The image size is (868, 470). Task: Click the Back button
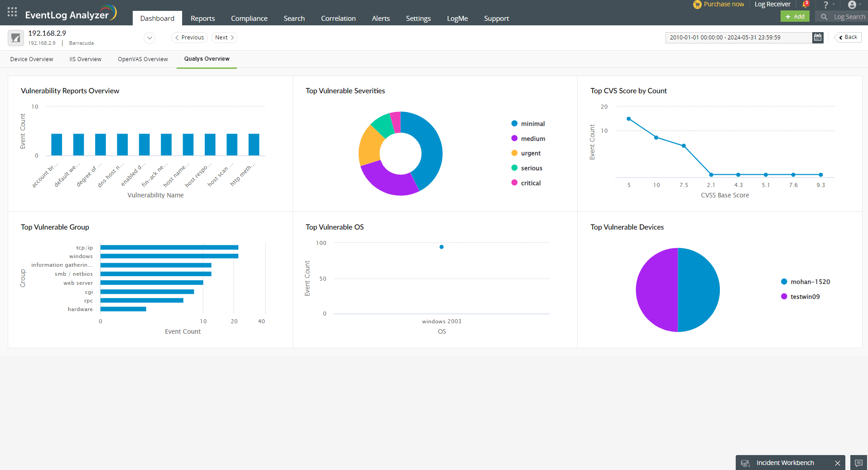click(x=848, y=37)
